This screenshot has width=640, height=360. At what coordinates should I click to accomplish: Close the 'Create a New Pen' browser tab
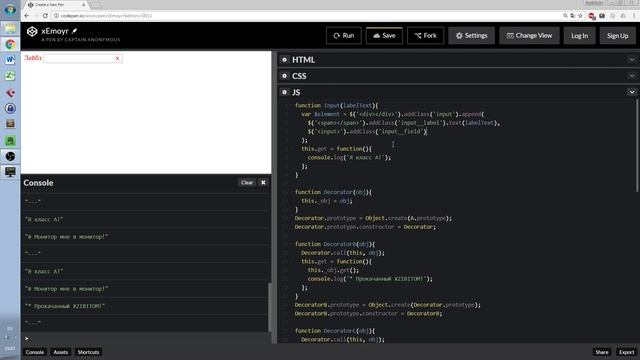pos(84,4)
